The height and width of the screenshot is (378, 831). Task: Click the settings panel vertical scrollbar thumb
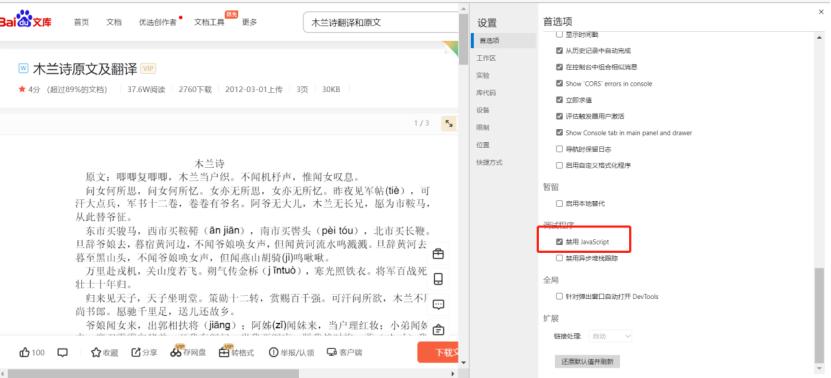(819, 316)
